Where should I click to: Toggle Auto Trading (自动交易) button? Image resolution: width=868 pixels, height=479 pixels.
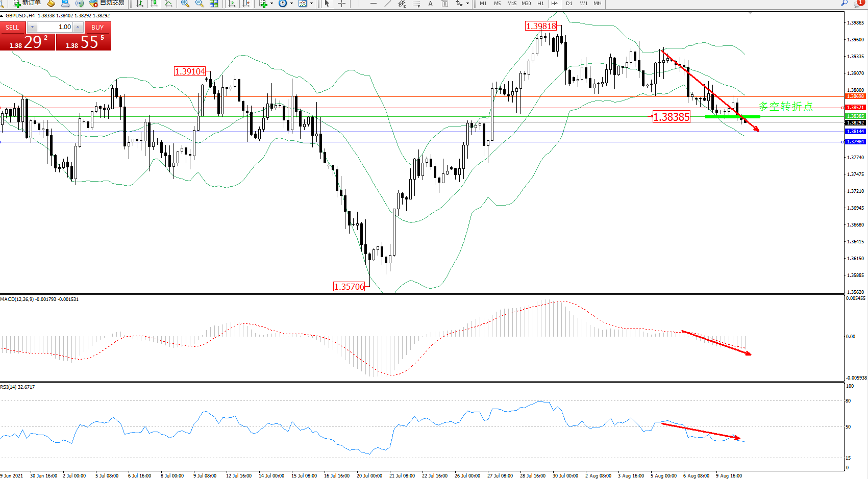[x=107, y=3]
